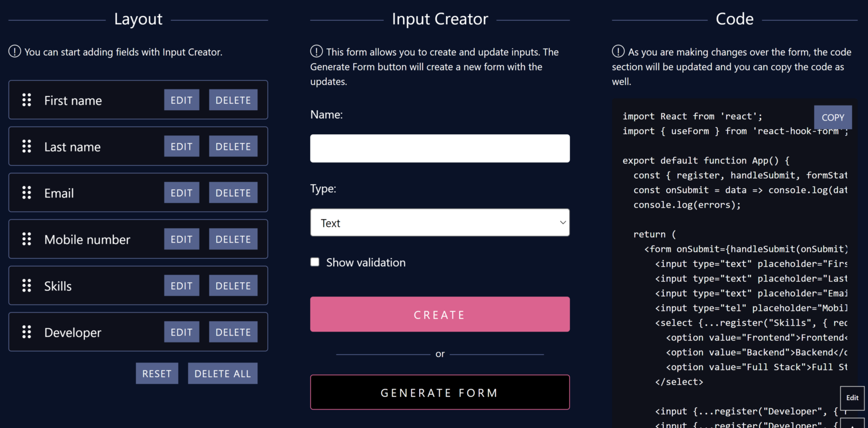Edit the Skills field

182,286
